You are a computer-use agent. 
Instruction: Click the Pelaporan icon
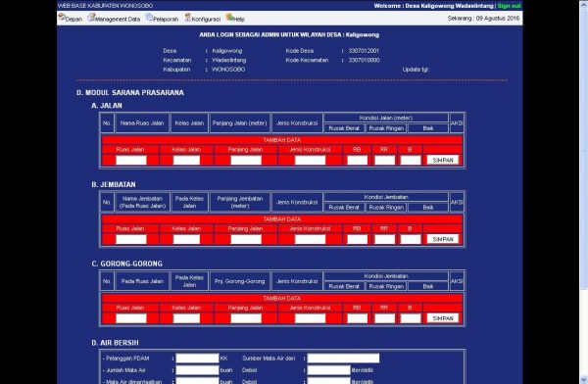point(149,18)
